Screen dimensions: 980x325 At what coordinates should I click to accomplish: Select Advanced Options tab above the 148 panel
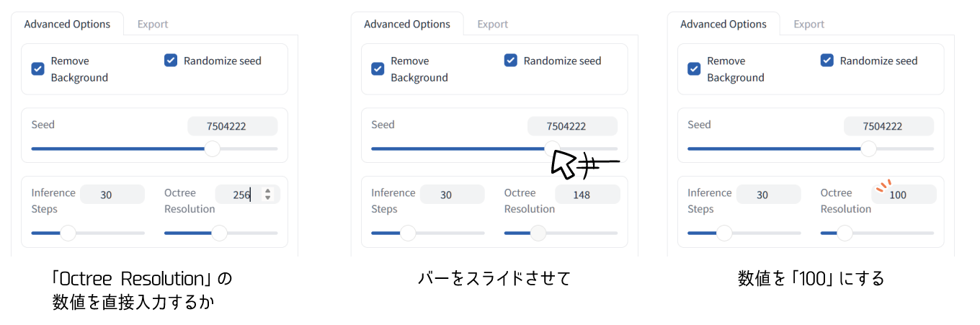click(x=407, y=25)
